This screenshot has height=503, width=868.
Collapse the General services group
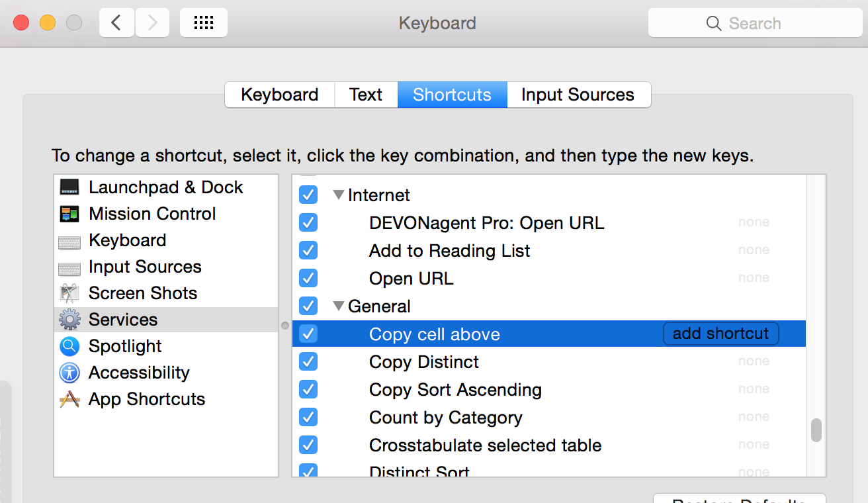(339, 306)
